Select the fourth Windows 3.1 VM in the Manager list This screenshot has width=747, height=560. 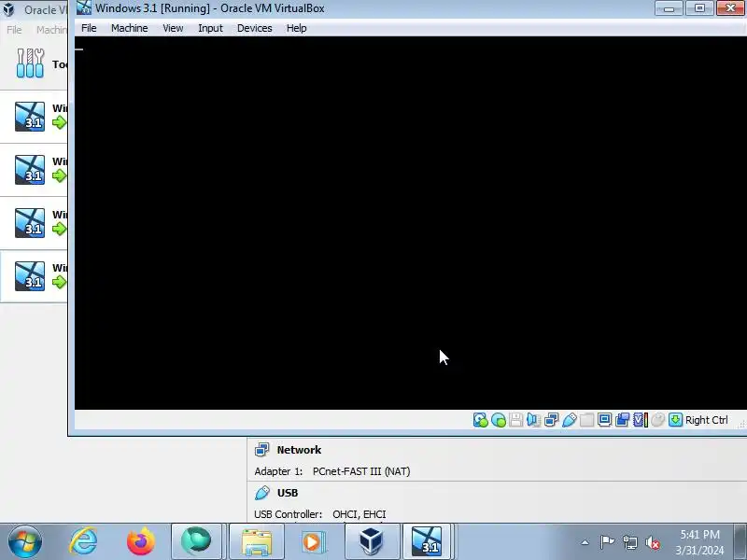pyautogui.click(x=34, y=276)
